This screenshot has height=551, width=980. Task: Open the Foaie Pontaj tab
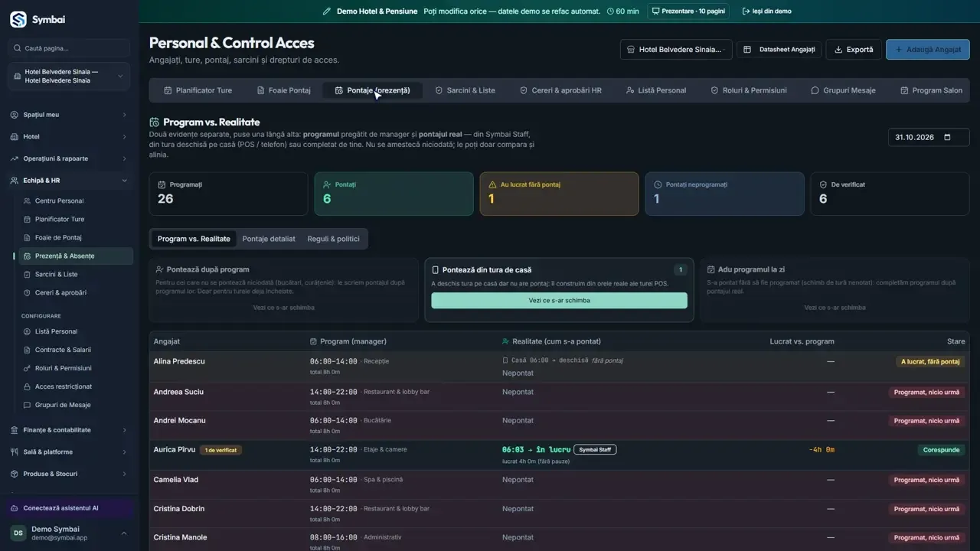[x=283, y=90]
